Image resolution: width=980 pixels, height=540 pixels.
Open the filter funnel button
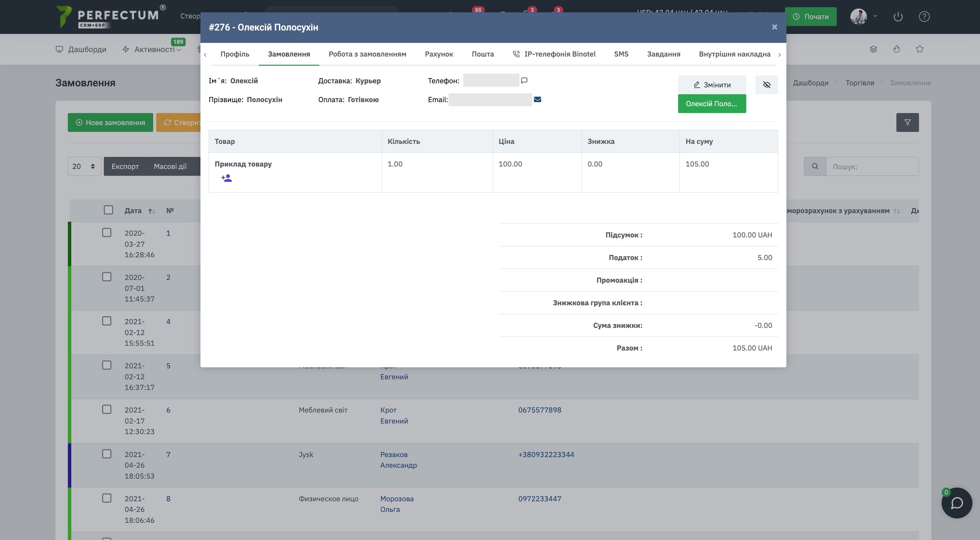point(907,122)
